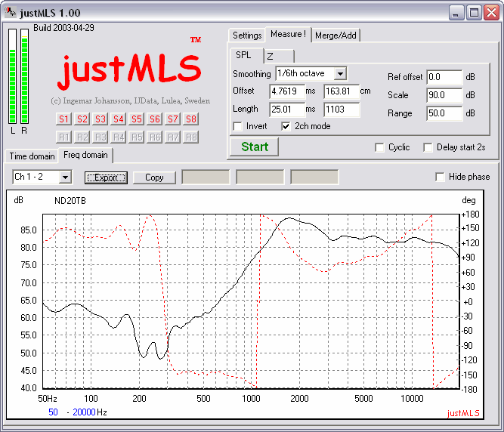Viewport: 504px width, 432px height.
Task: Open the Merge/Add tab
Action: [335, 35]
